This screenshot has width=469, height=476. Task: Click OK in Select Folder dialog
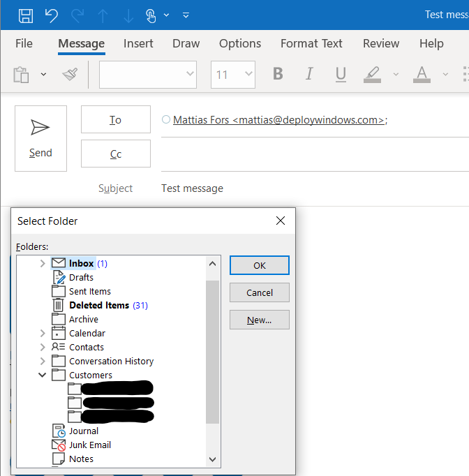pyautogui.click(x=259, y=265)
